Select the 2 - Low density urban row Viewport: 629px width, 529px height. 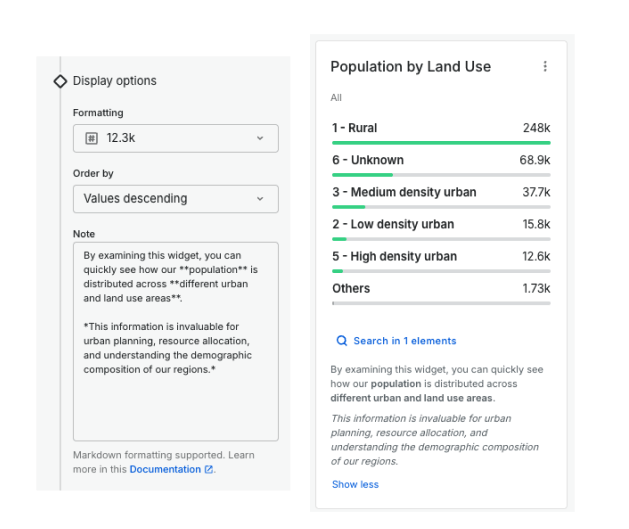(440, 224)
